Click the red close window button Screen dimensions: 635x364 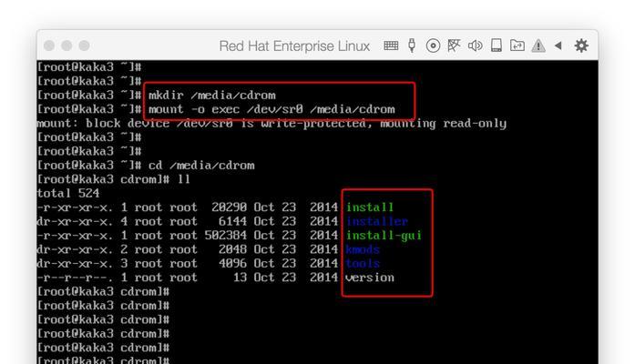click(x=49, y=45)
